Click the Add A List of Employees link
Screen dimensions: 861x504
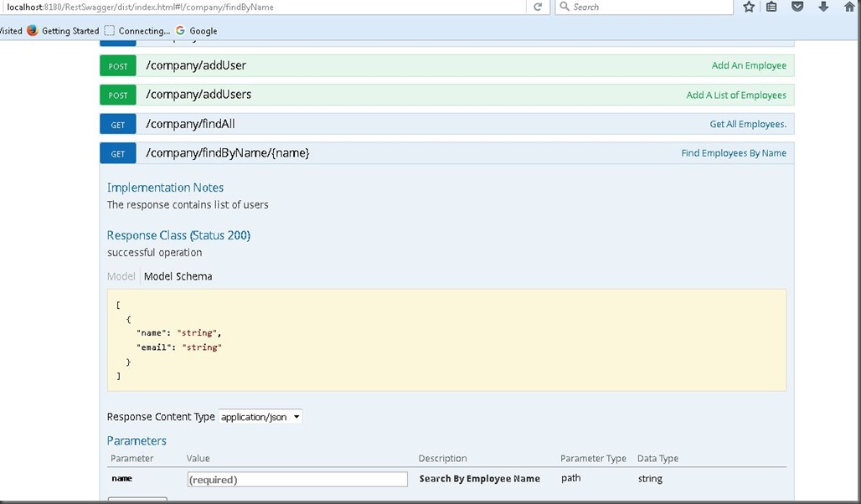735,95
